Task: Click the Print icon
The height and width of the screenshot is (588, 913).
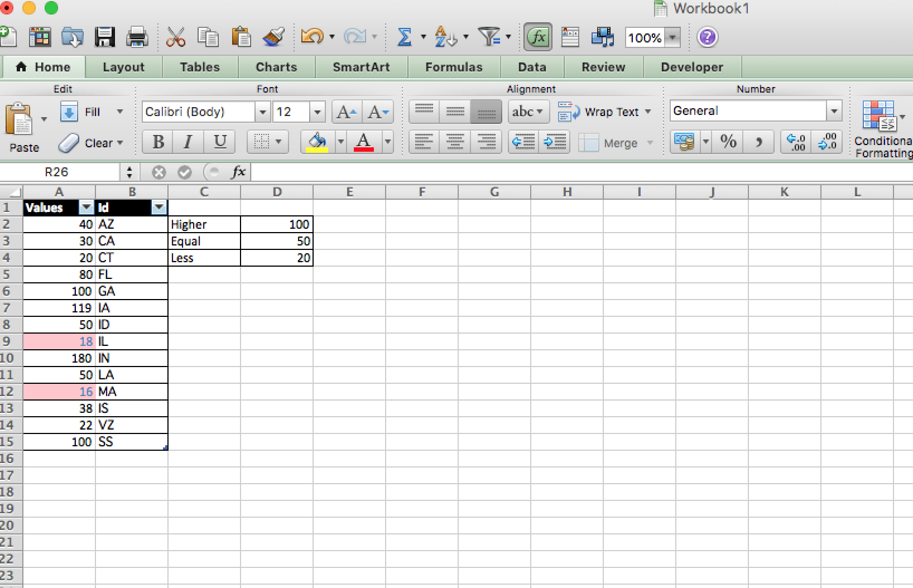Action: point(137,37)
